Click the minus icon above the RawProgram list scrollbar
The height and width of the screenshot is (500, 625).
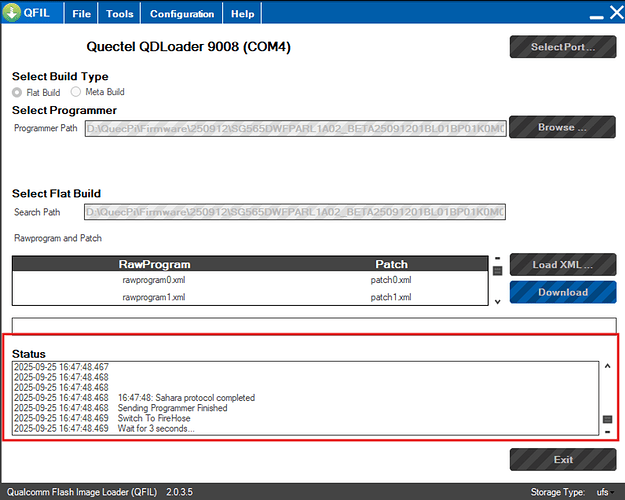point(497,258)
